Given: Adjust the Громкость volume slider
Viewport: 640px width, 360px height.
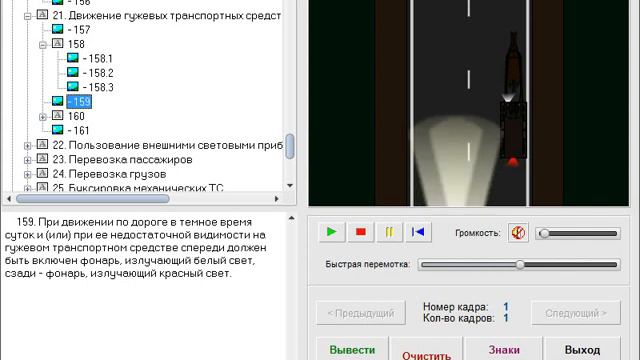Looking at the screenshot, I should coord(578,233).
